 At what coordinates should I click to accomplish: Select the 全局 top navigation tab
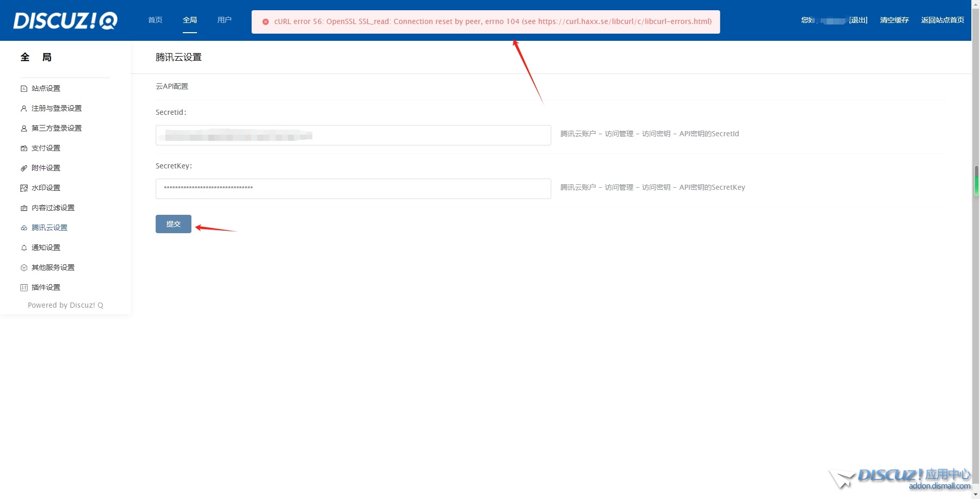[190, 20]
